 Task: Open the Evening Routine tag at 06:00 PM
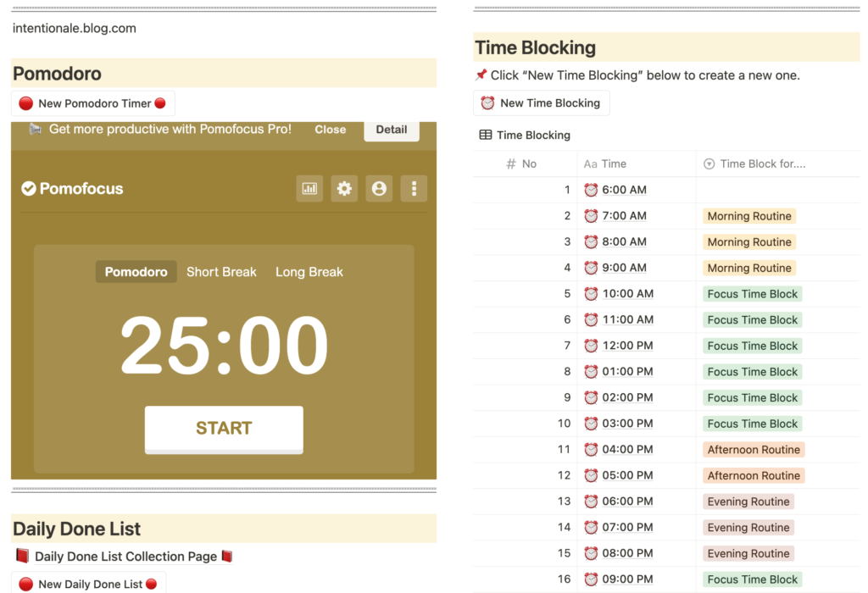point(748,502)
